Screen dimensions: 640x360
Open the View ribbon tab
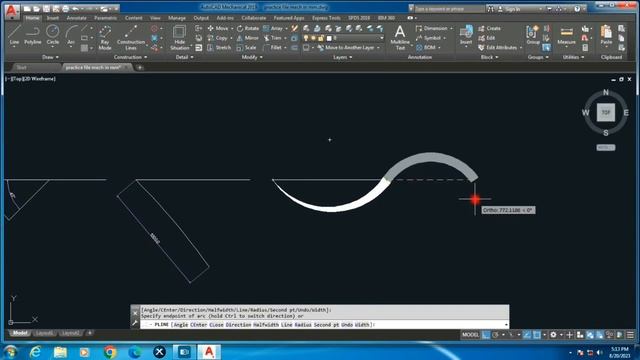tap(155, 18)
